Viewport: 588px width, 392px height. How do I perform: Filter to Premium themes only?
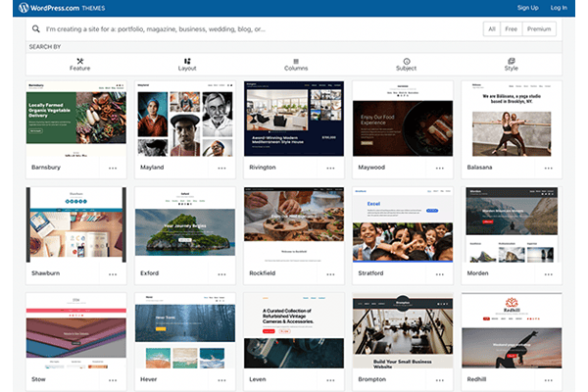pos(539,28)
